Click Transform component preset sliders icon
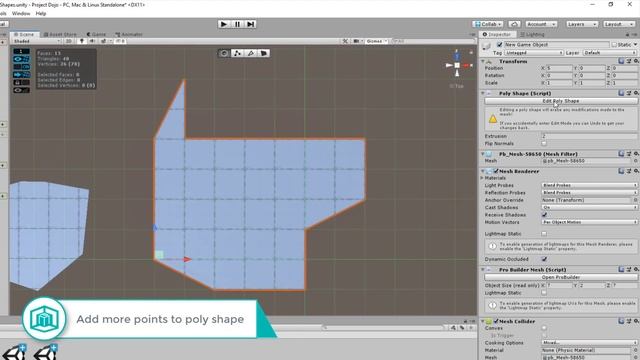 (x=629, y=61)
